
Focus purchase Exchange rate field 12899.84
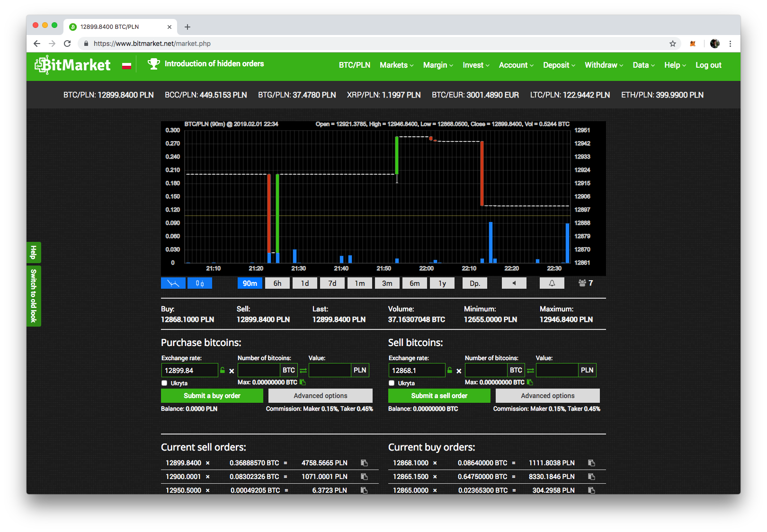[189, 370]
